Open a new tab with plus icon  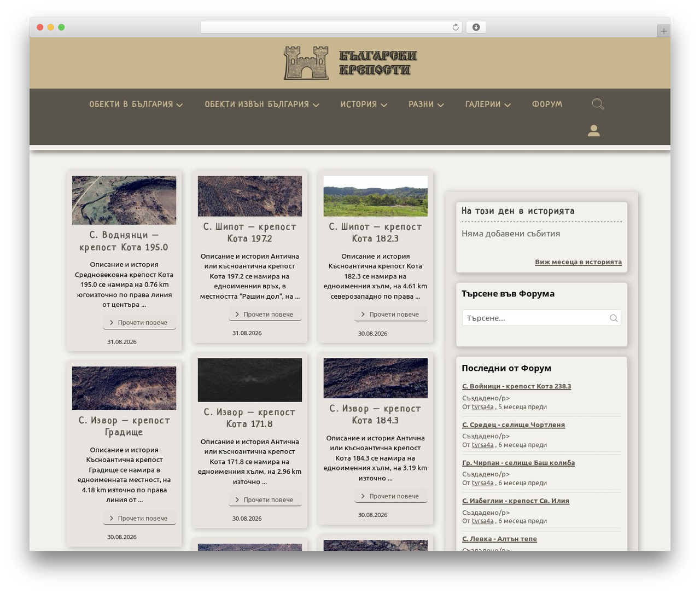(x=663, y=31)
